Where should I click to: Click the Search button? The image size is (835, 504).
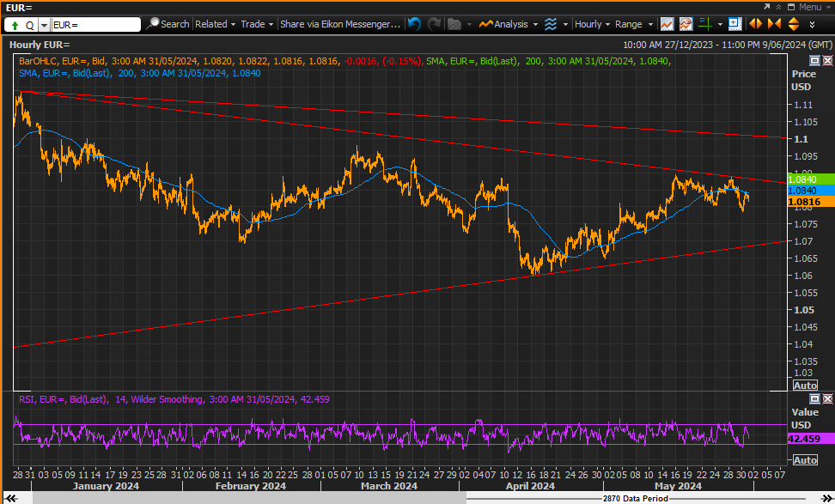pos(168,24)
